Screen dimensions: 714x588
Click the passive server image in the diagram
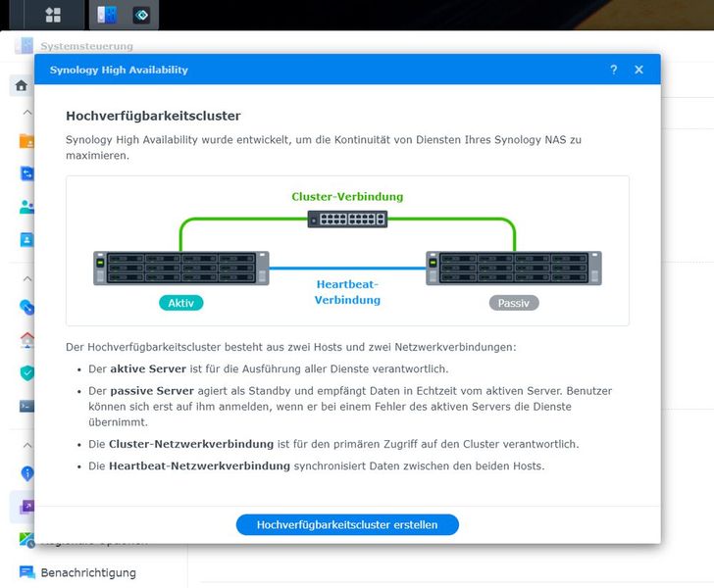click(x=514, y=269)
